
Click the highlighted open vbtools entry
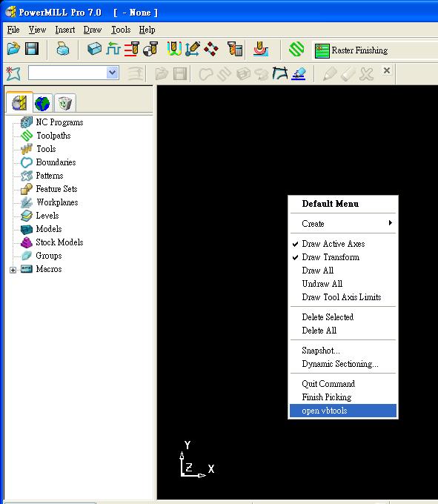coord(343,411)
